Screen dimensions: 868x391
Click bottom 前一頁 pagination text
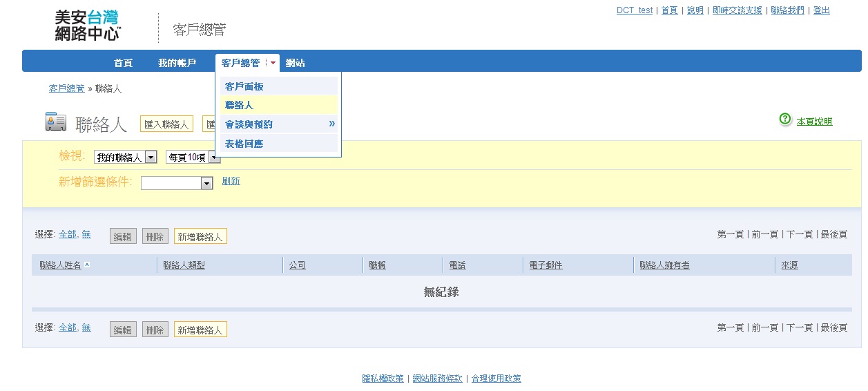(765, 328)
